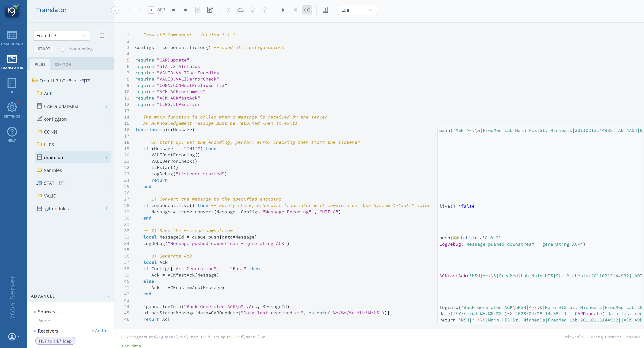Click the cloud repository icon

coord(241,10)
